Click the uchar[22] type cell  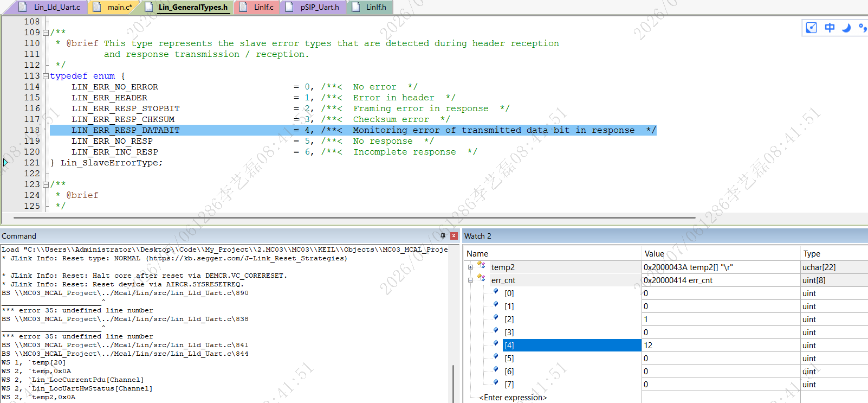pyautogui.click(x=834, y=267)
